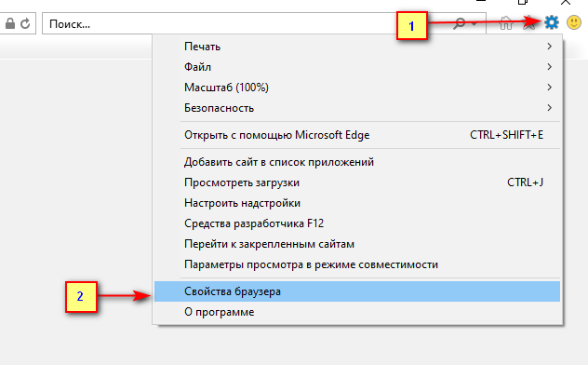Image resolution: width=588 pixels, height=365 pixels.
Task: Click the magnifier search icon
Action: pos(459,23)
